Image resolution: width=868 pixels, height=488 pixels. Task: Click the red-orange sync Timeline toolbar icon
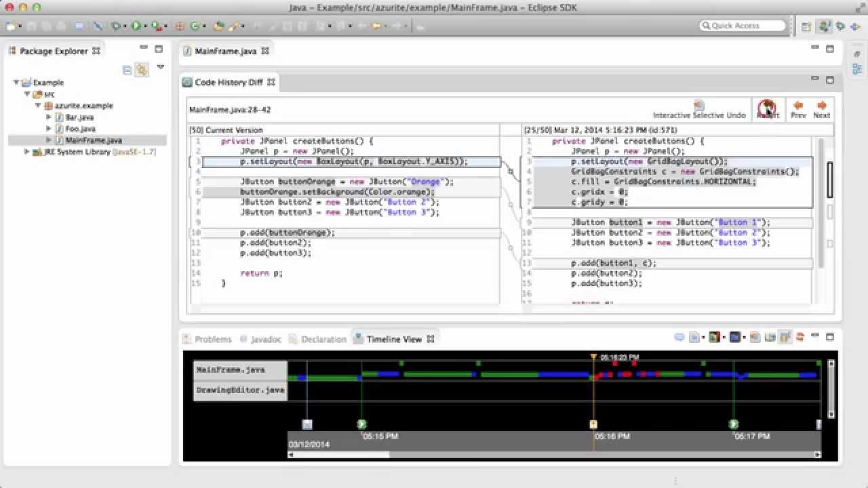click(800, 337)
